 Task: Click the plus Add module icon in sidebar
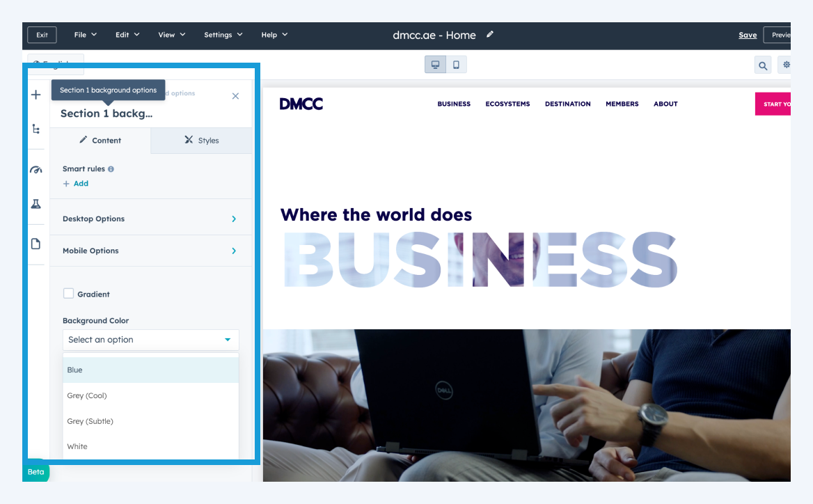tap(36, 95)
